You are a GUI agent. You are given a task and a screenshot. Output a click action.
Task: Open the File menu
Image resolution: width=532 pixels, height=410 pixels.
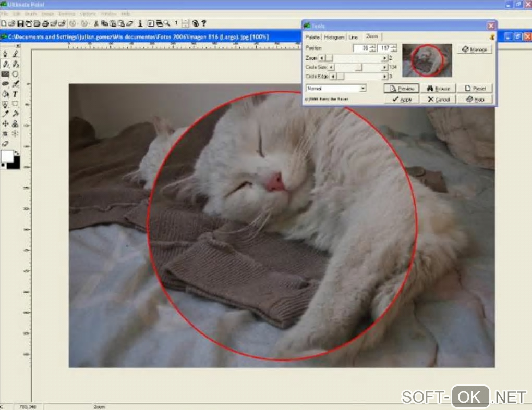click(x=4, y=14)
